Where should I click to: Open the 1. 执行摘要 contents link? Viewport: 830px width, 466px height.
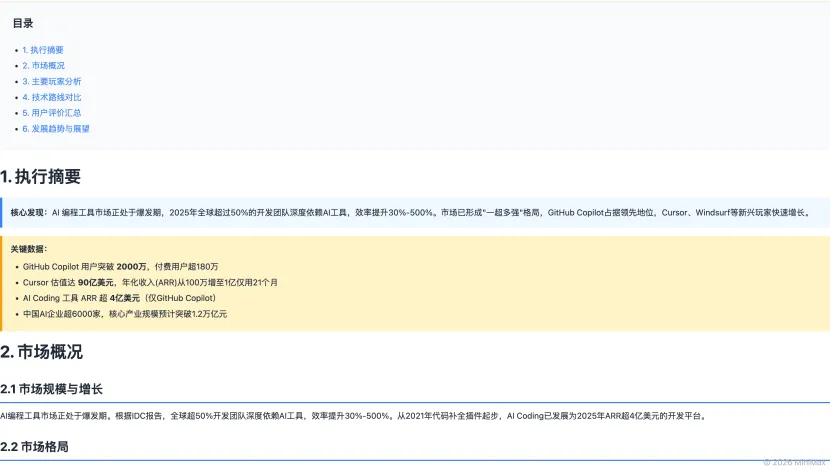point(46,50)
